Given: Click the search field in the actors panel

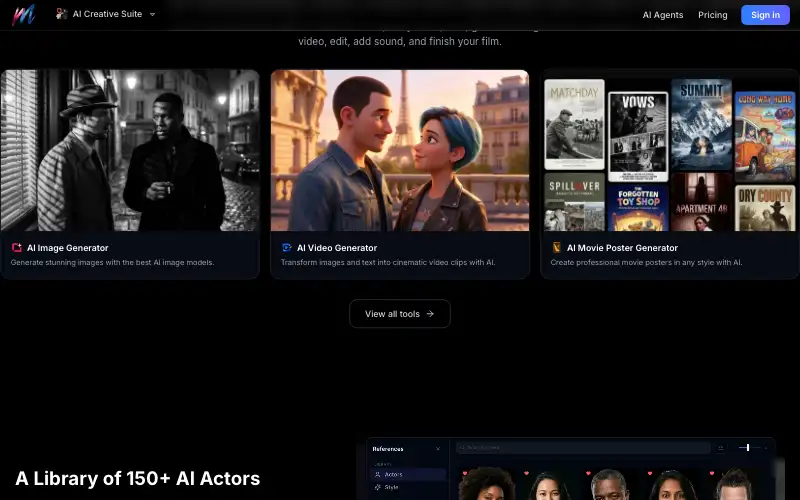Looking at the screenshot, I should click(583, 447).
